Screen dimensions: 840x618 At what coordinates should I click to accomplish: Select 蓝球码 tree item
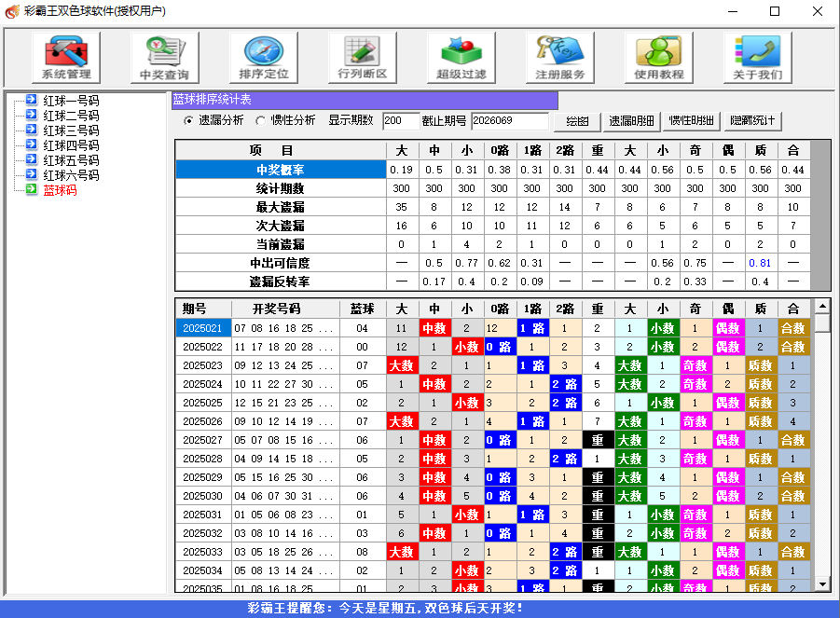[x=60, y=190]
